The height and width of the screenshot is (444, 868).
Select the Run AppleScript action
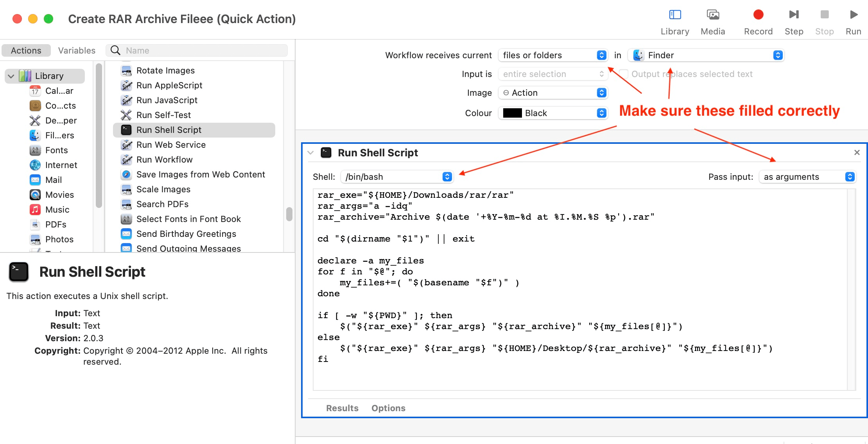169,85
